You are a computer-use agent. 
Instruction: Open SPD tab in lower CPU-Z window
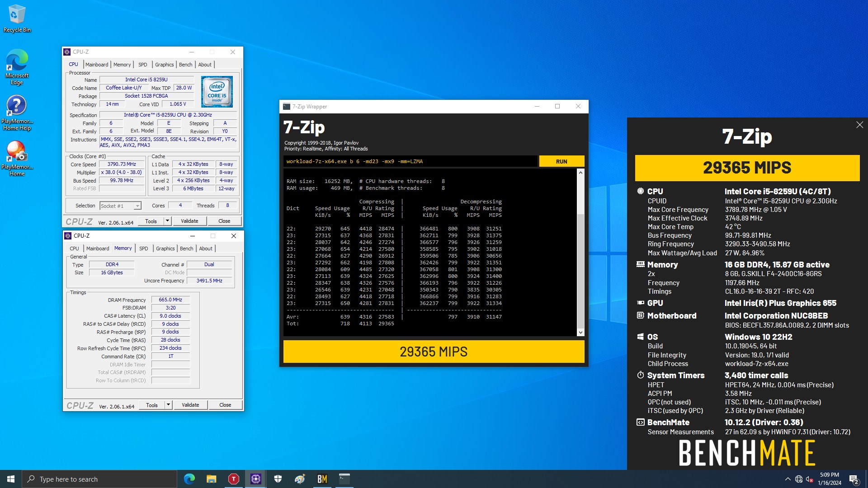(143, 249)
